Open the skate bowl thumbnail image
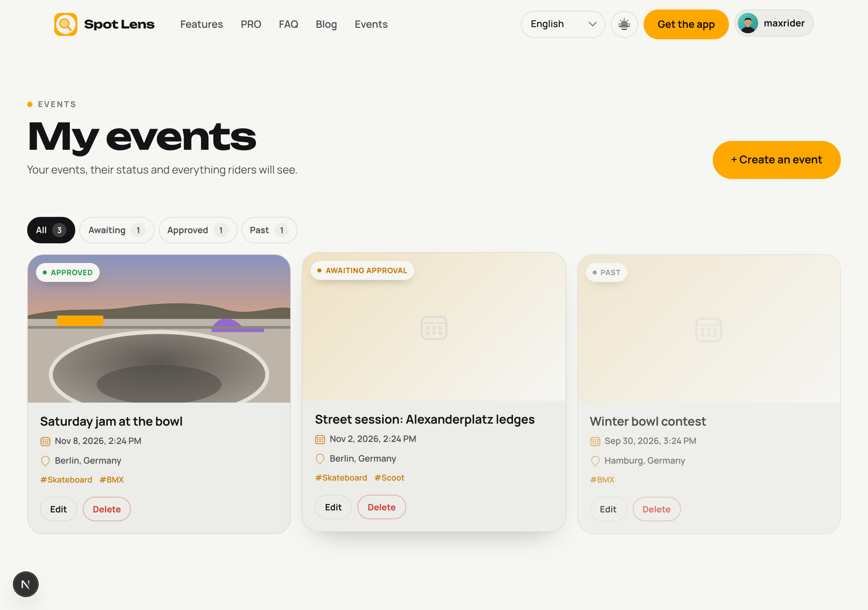868x610 pixels. (159, 329)
